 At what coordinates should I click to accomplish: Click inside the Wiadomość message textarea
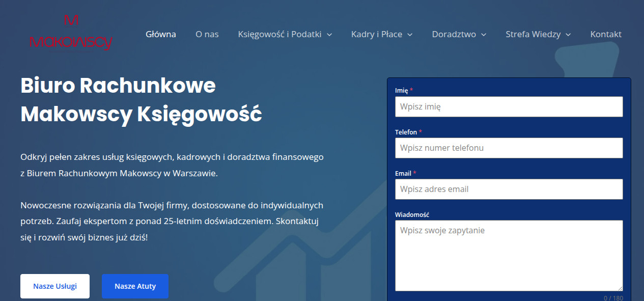point(509,256)
